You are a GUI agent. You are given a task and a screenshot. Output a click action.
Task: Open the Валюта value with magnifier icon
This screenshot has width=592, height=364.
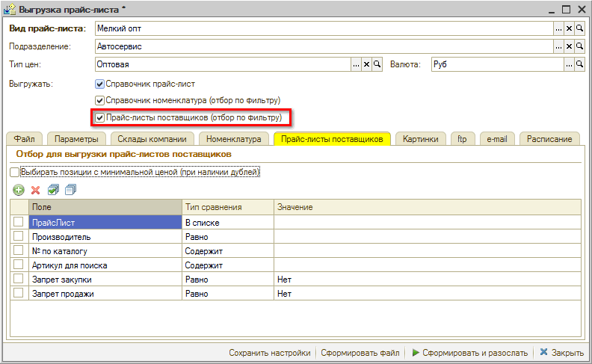tap(579, 64)
